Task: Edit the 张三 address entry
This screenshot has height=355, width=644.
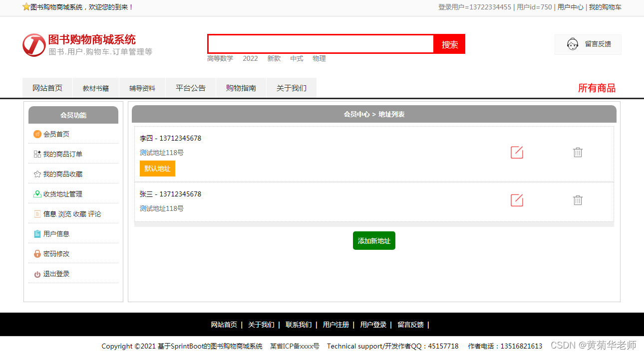Action: 517,200
